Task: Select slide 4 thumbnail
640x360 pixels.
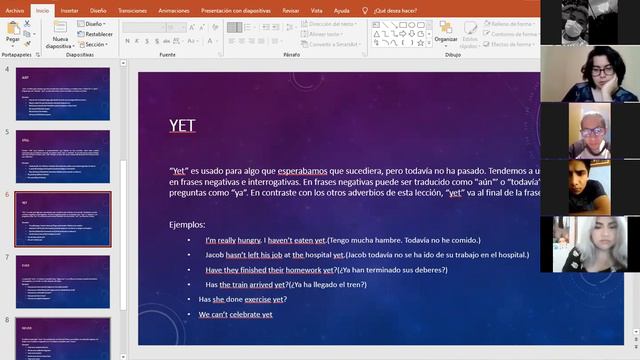Action: point(63,94)
